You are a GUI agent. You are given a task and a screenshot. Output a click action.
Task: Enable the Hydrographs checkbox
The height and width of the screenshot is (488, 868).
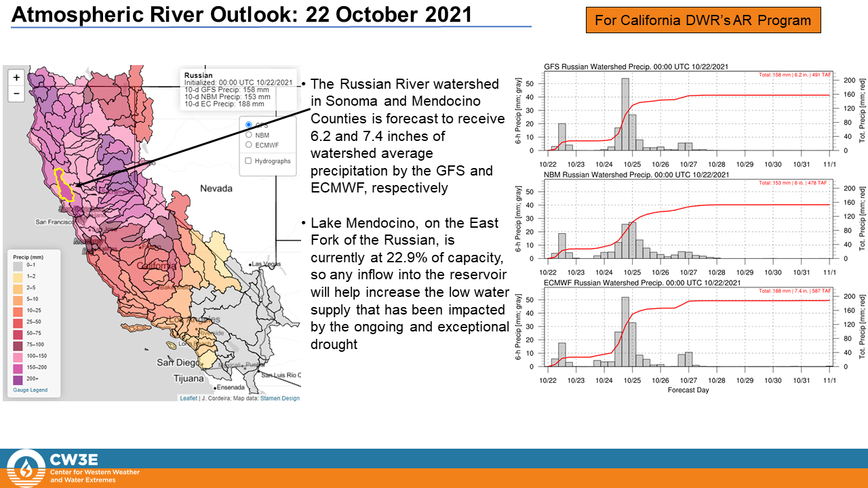[249, 161]
